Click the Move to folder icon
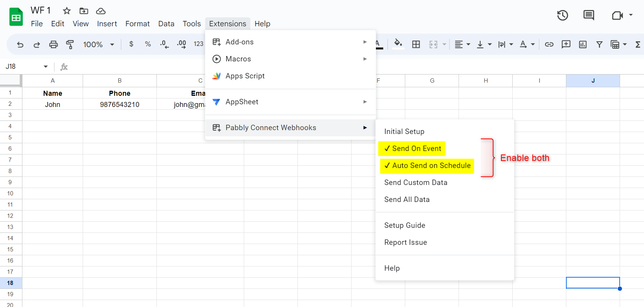This screenshot has width=644, height=307. point(84,11)
